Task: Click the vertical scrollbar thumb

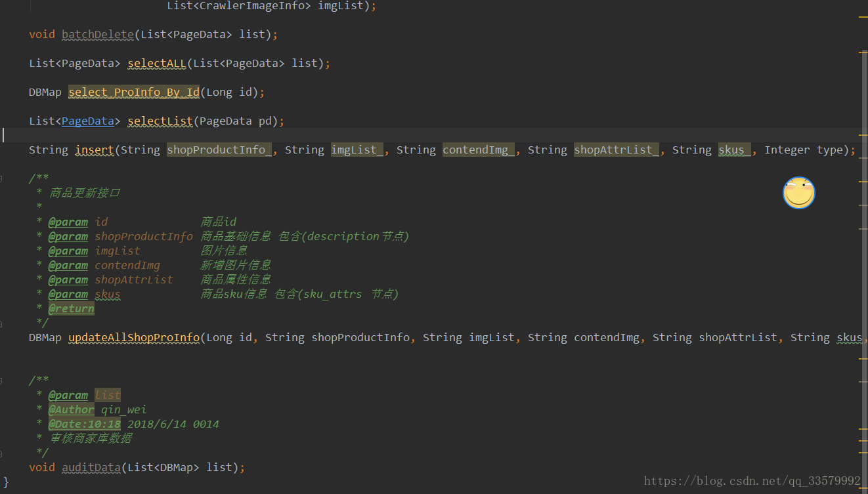Action: pyautogui.click(x=864, y=262)
